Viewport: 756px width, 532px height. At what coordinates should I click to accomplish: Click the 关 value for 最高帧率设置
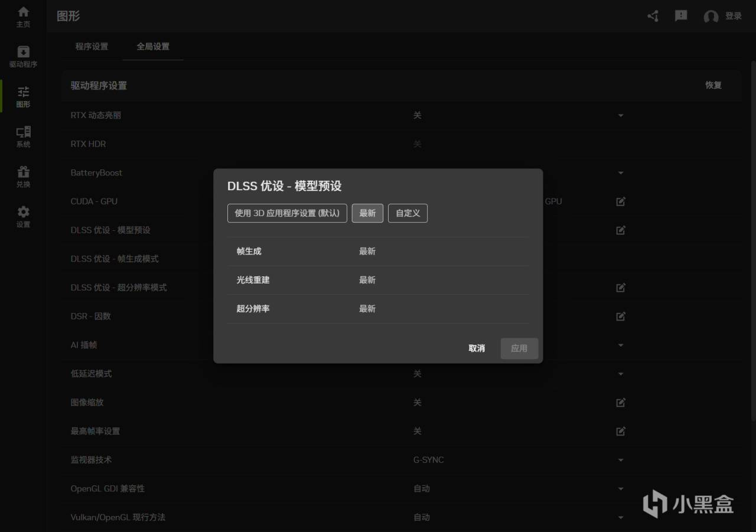coord(418,431)
